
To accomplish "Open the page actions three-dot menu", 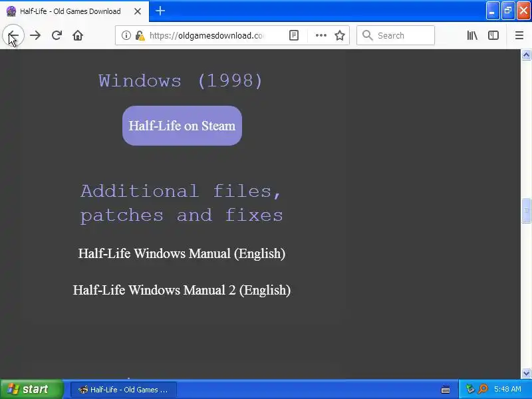I will pyautogui.click(x=321, y=35).
